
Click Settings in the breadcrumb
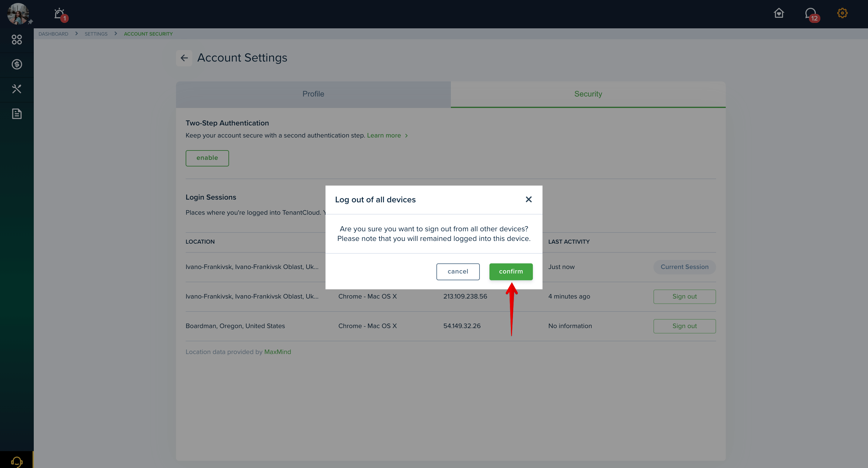click(x=96, y=34)
